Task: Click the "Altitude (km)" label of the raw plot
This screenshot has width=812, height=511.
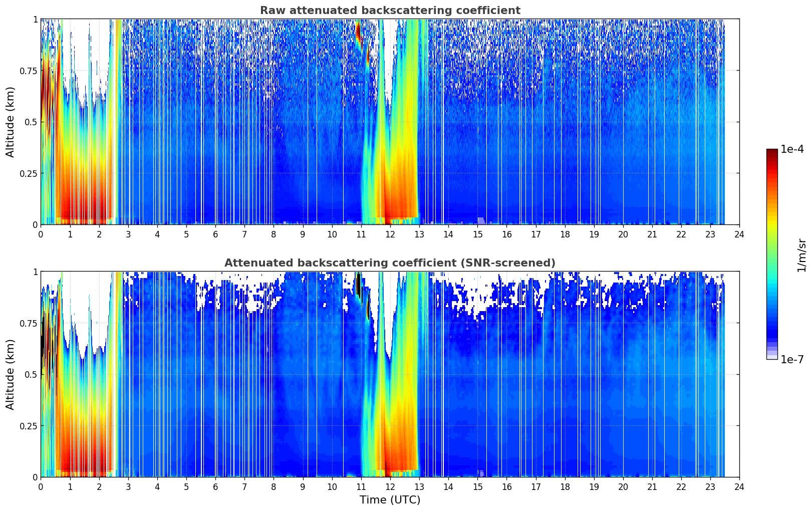Action: [11, 122]
